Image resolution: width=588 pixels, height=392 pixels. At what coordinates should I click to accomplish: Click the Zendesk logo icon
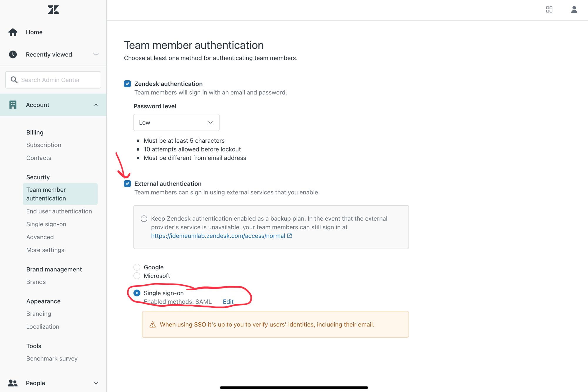point(53,10)
